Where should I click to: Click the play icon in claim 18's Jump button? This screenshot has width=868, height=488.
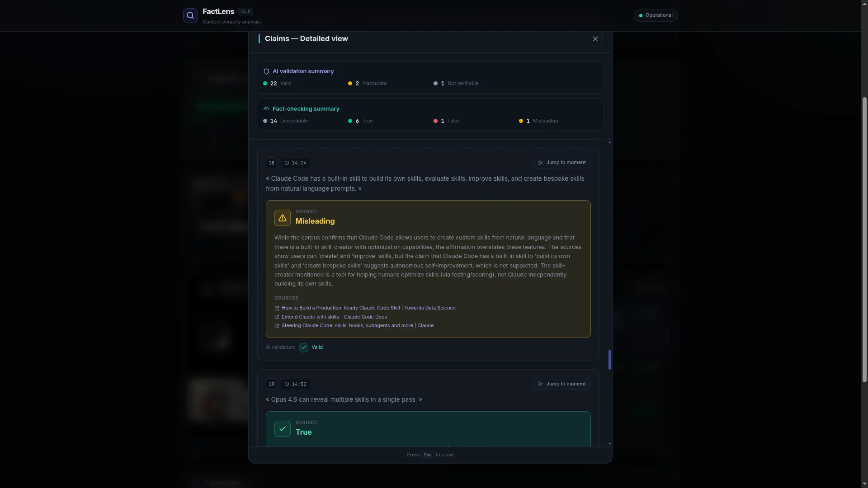pyautogui.click(x=540, y=163)
